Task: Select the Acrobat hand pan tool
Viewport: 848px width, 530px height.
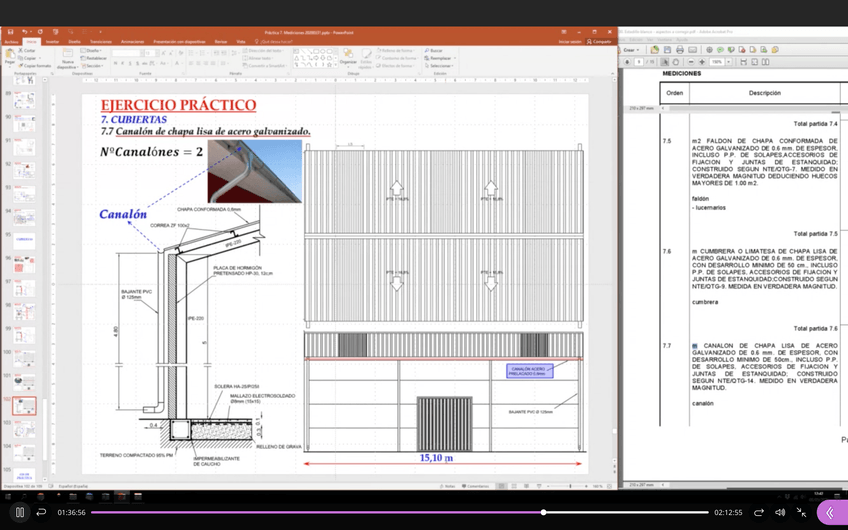Action: click(x=673, y=62)
